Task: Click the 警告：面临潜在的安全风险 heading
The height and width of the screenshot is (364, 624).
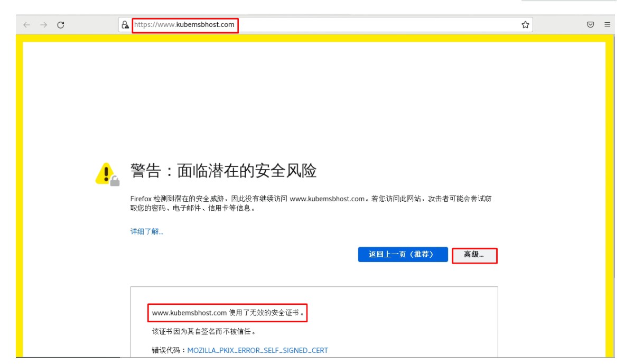Action: 223,171
